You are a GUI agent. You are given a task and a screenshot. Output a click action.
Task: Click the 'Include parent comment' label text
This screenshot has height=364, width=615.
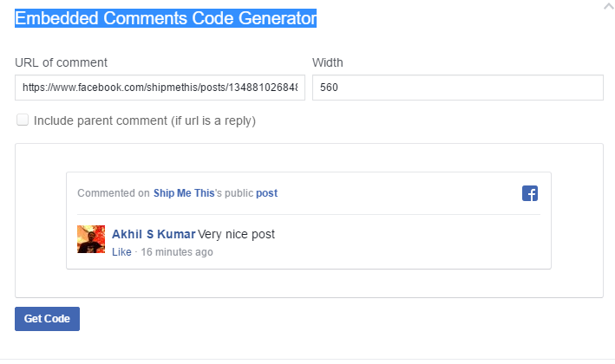click(x=144, y=121)
